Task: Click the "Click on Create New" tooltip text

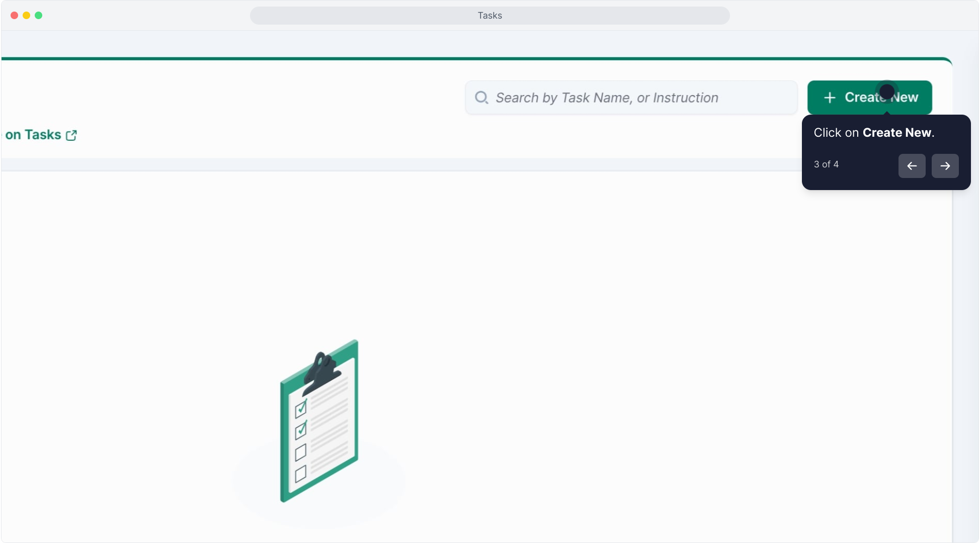Action: coord(873,133)
